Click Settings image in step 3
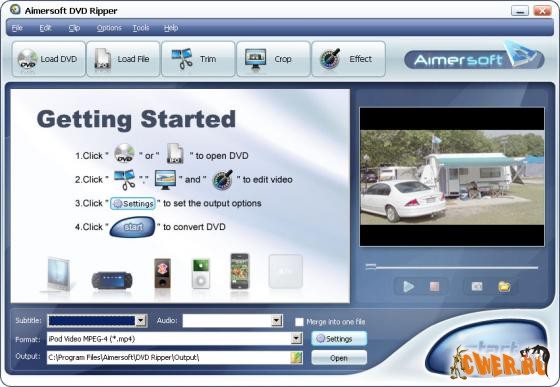The width and height of the screenshot is (560, 387). point(133,203)
